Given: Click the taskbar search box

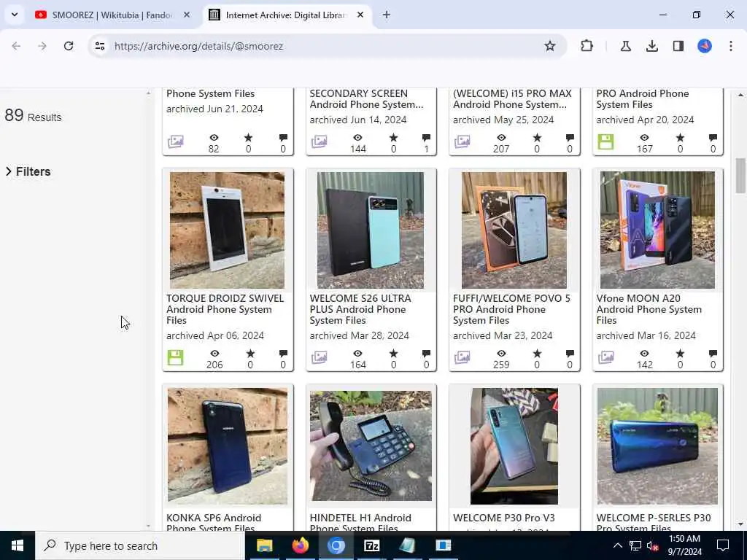Looking at the screenshot, I should click(x=139, y=545).
